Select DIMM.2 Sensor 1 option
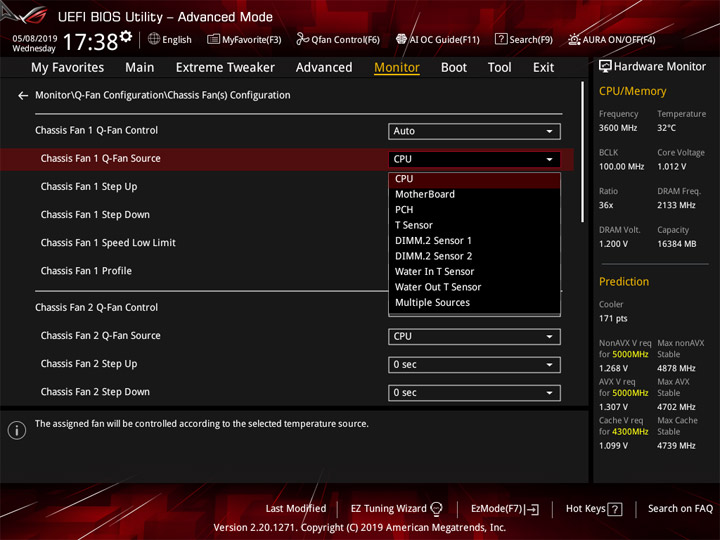 474,241
